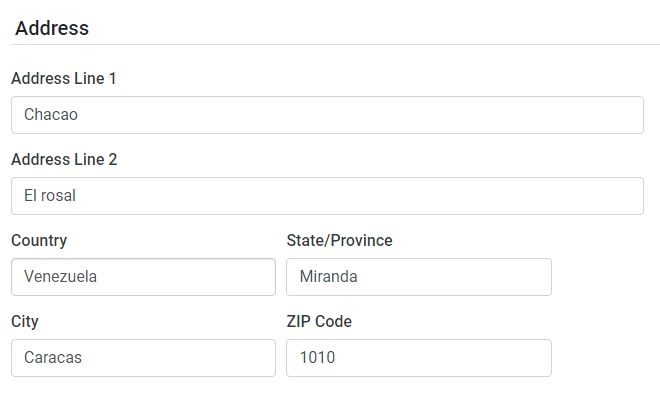Click on the 'Venezuela' value
This screenshot has height=395, width=660.
(x=61, y=276)
